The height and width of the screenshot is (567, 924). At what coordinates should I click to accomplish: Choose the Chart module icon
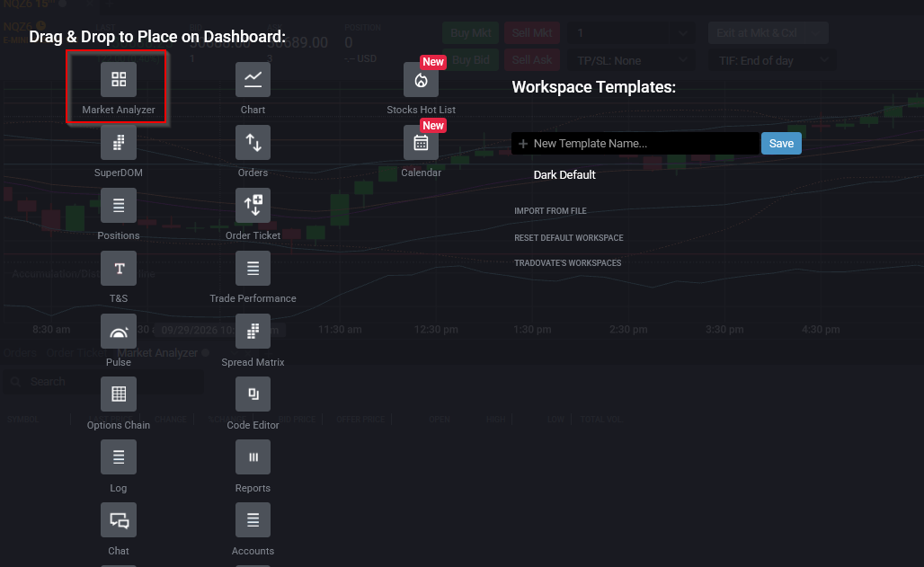pos(253,79)
